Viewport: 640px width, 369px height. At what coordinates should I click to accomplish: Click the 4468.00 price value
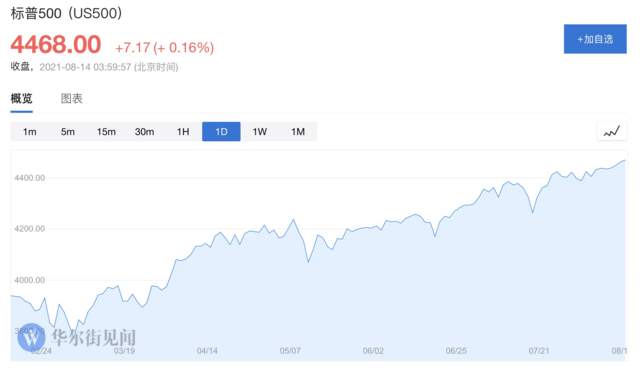[56, 44]
